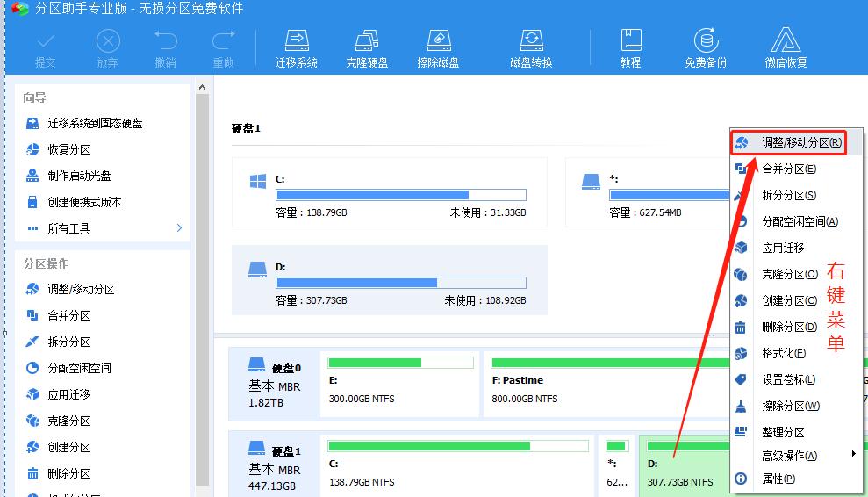Click the 提交 (commit) toolbar icon
The image size is (868, 497).
pyautogui.click(x=46, y=49)
